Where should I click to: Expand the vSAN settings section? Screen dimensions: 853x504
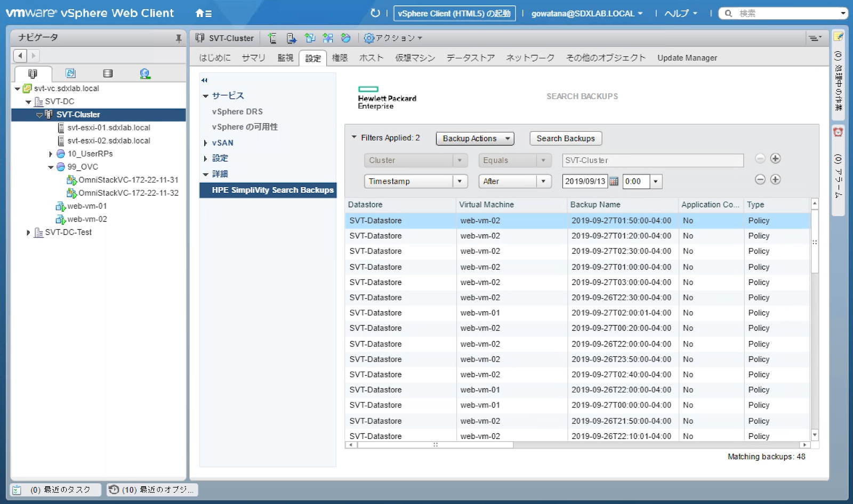coord(205,143)
